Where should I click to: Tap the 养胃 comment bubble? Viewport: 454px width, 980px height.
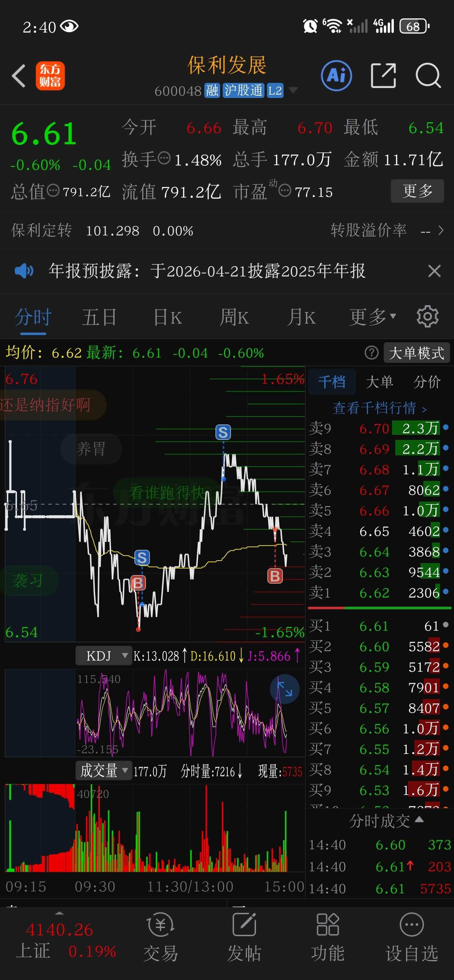click(91, 449)
